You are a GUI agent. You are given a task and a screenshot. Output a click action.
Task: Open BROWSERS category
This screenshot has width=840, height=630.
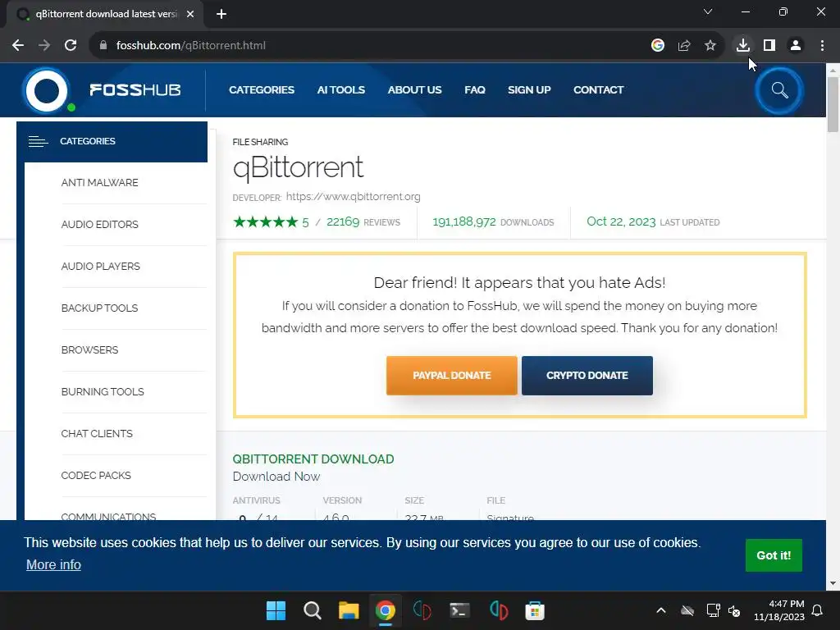click(89, 349)
